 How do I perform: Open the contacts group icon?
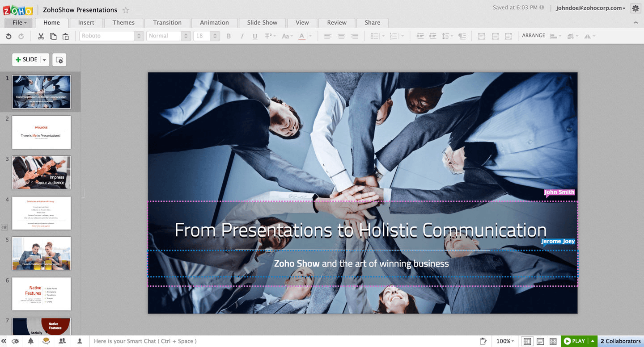point(62,341)
